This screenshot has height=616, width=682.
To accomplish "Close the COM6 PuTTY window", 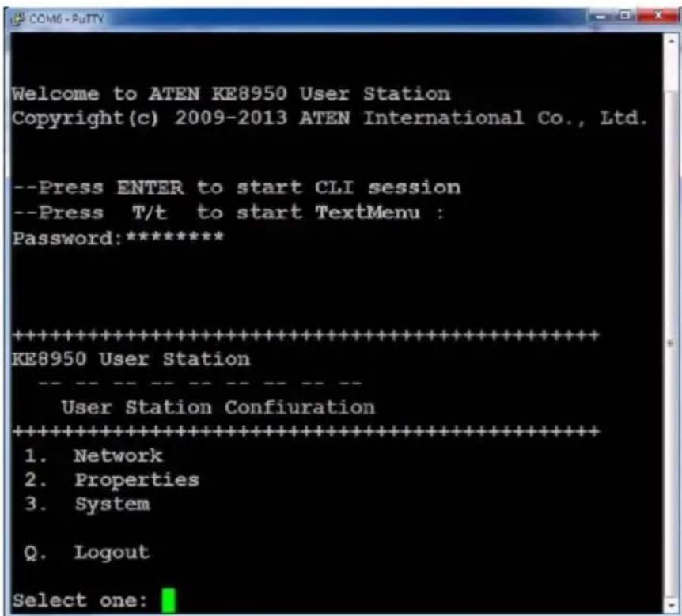I will [x=658, y=16].
